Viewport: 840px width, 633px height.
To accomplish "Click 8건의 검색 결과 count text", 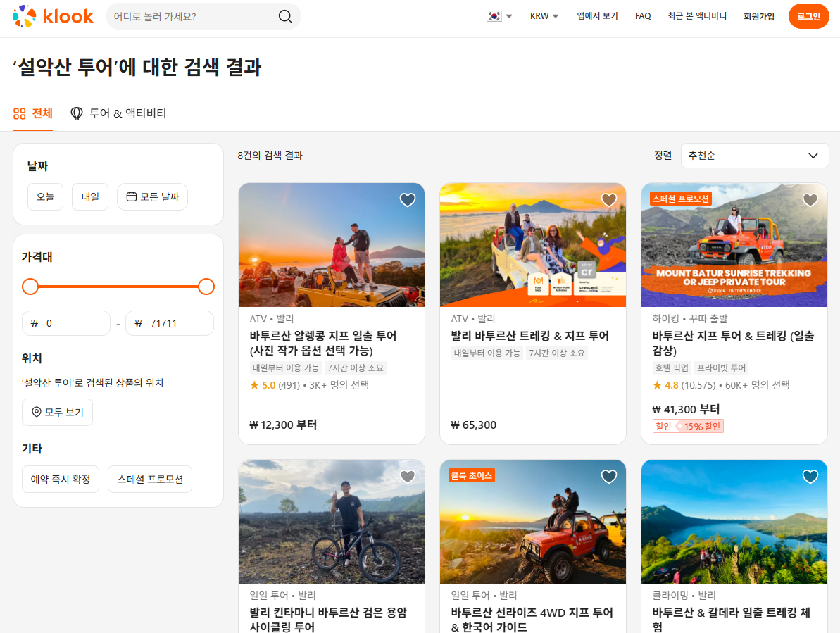I will click(x=270, y=156).
